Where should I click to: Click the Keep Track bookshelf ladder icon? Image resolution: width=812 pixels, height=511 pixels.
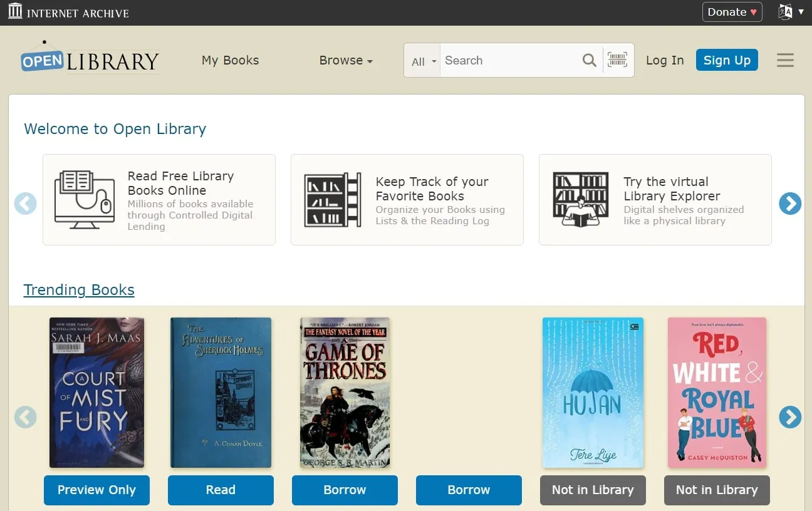[x=332, y=199]
